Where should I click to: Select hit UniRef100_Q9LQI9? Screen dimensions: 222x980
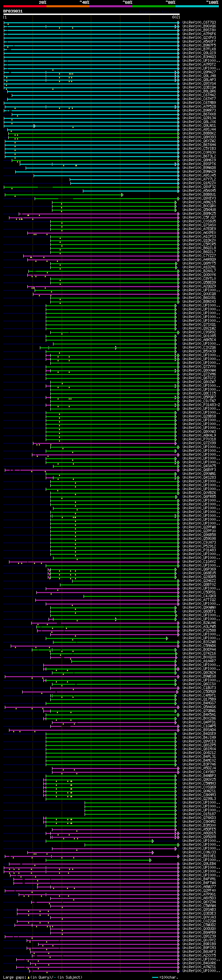[x=199, y=53]
